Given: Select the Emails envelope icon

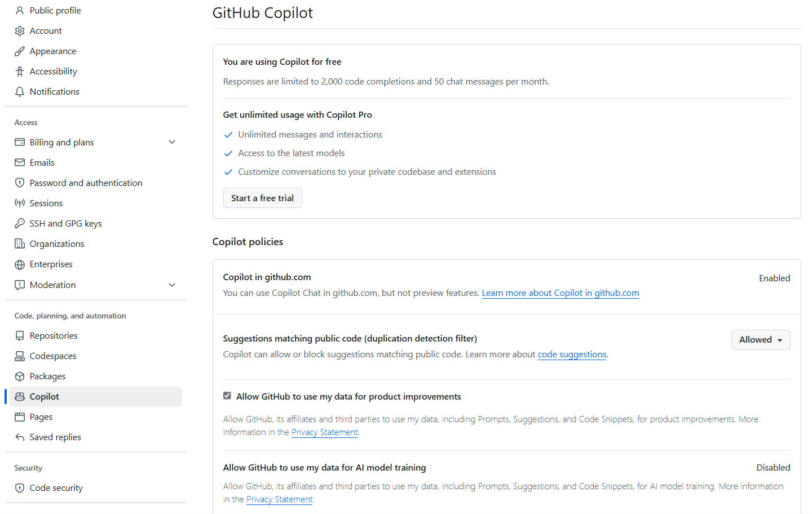Looking at the screenshot, I should click(x=20, y=162).
